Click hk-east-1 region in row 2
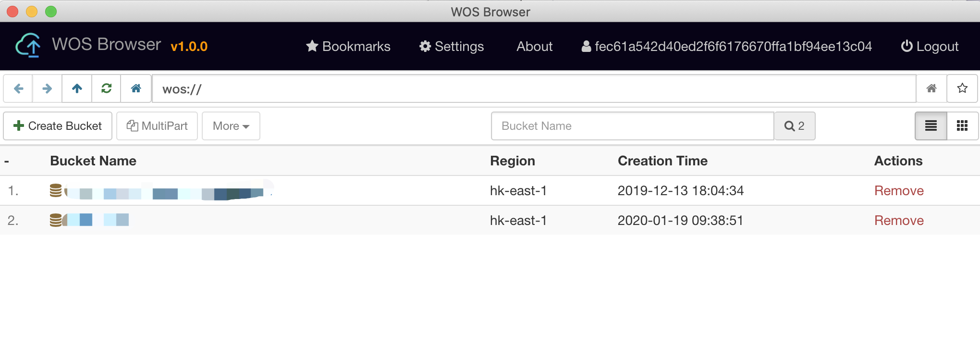This screenshot has height=349, width=980. pyautogui.click(x=518, y=221)
